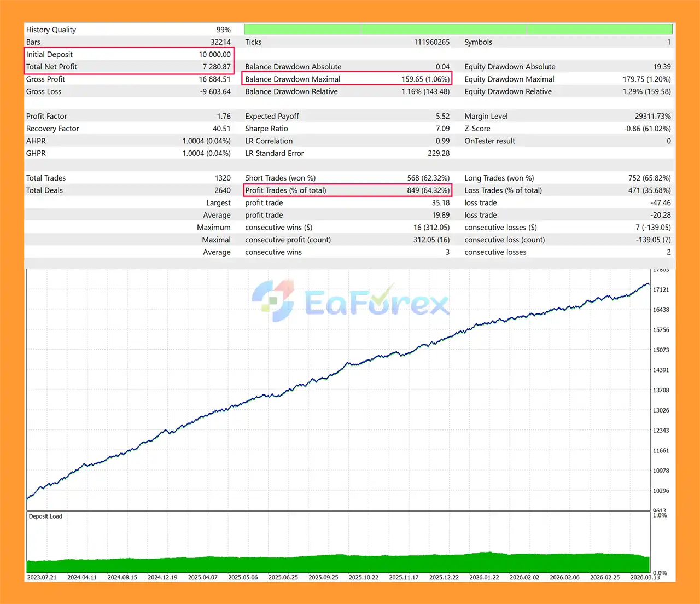Click the Total Trades value 1320
This screenshot has width=700, height=604.
[x=222, y=178]
